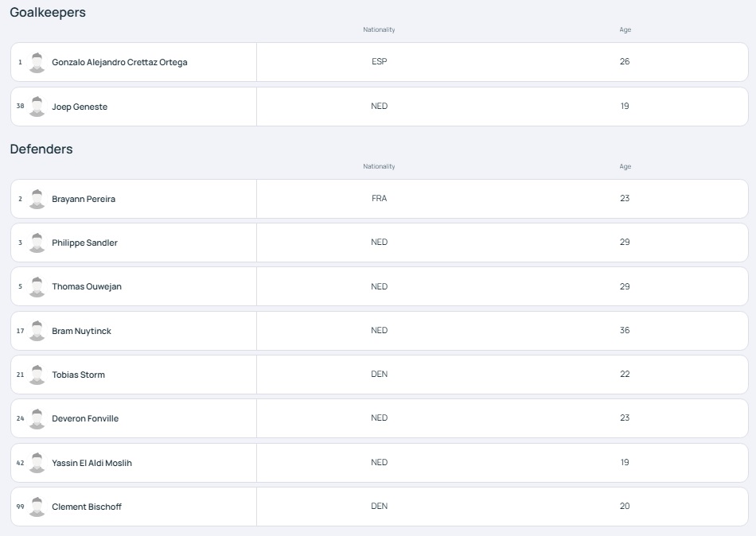This screenshot has height=536, width=756.
Task: Click Brayann Pereira's FRA nationality cell
Action: coord(379,198)
